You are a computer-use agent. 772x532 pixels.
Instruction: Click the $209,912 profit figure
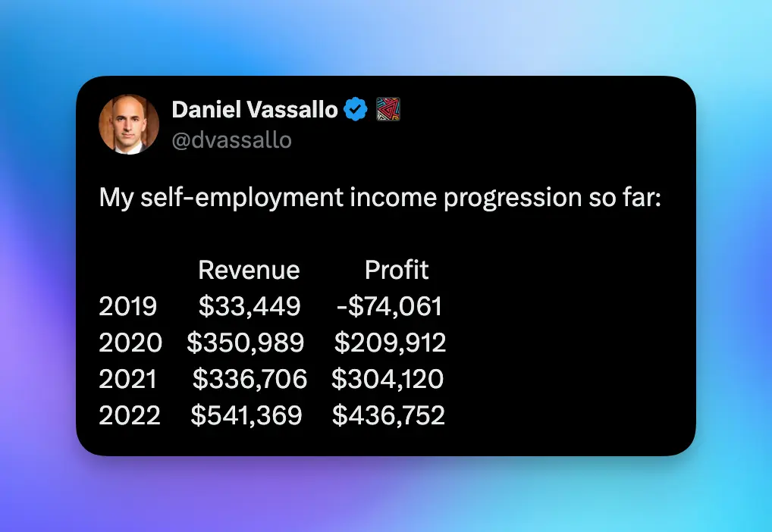390,343
